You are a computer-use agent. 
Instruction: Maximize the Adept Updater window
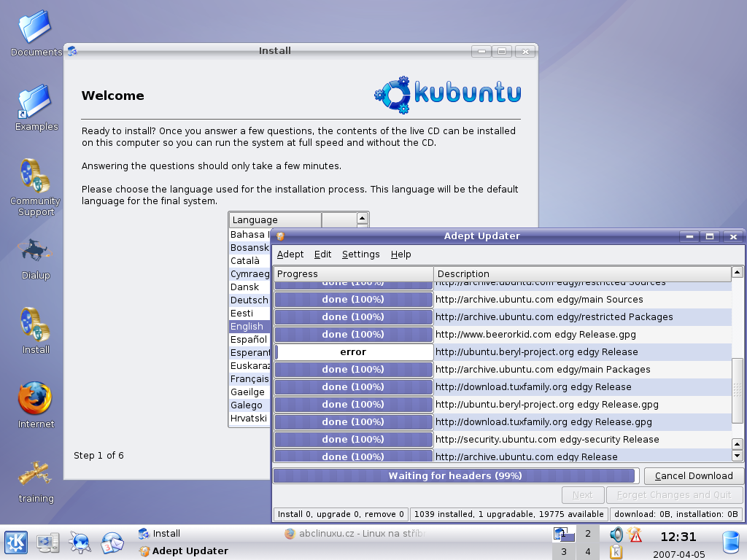709,236
